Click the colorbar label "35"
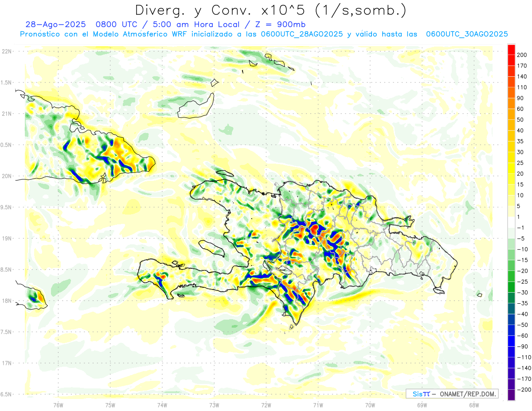 (520, 141)
